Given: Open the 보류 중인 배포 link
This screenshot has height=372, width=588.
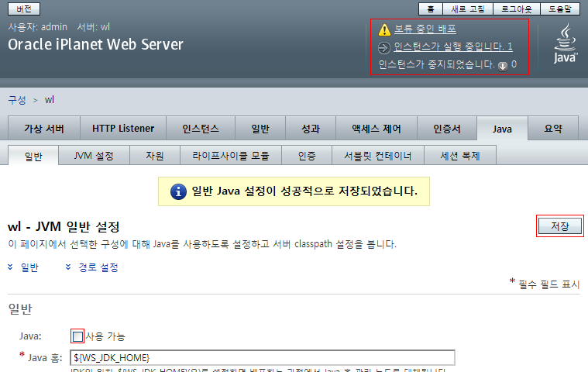Looking at the screenshot, I should click(x=425, y=29).
